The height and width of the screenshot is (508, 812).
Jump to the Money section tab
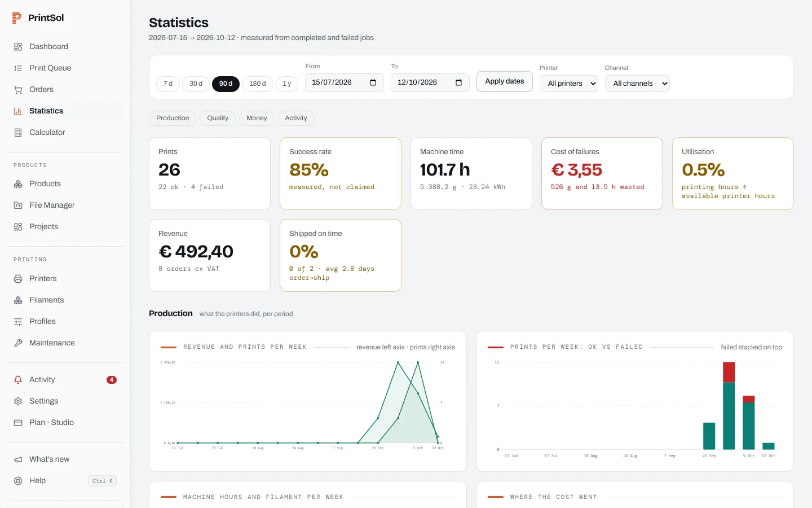click(257, 118)
